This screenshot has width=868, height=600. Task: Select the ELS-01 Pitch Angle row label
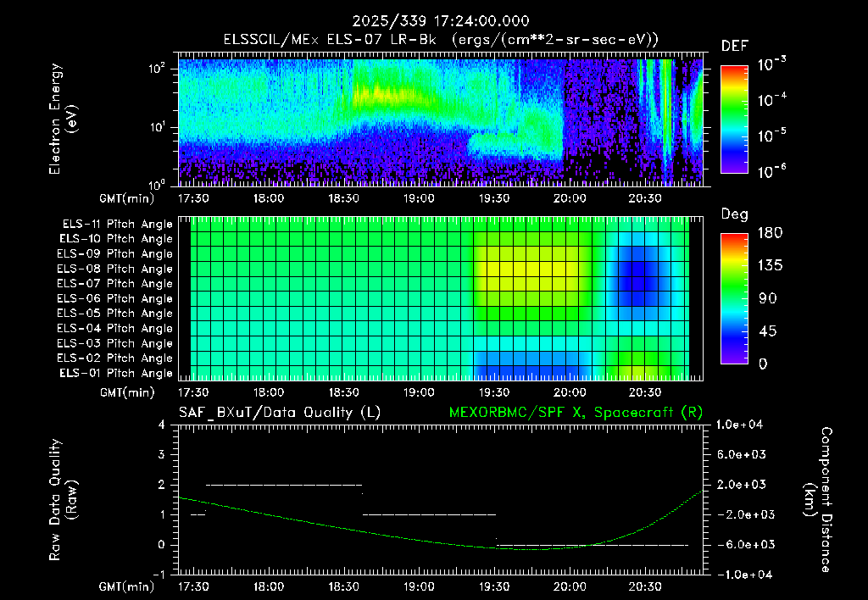[x=115, y=374]
